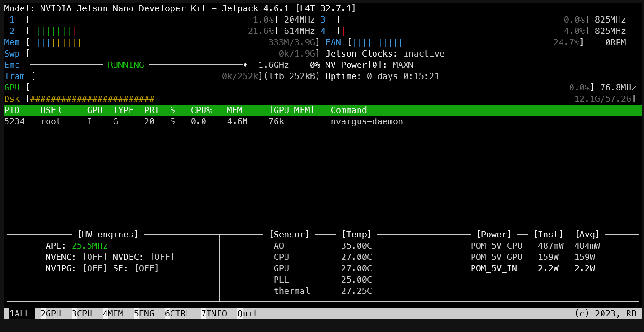Click the Swp 0k/1.9G value

click(297, 54)
